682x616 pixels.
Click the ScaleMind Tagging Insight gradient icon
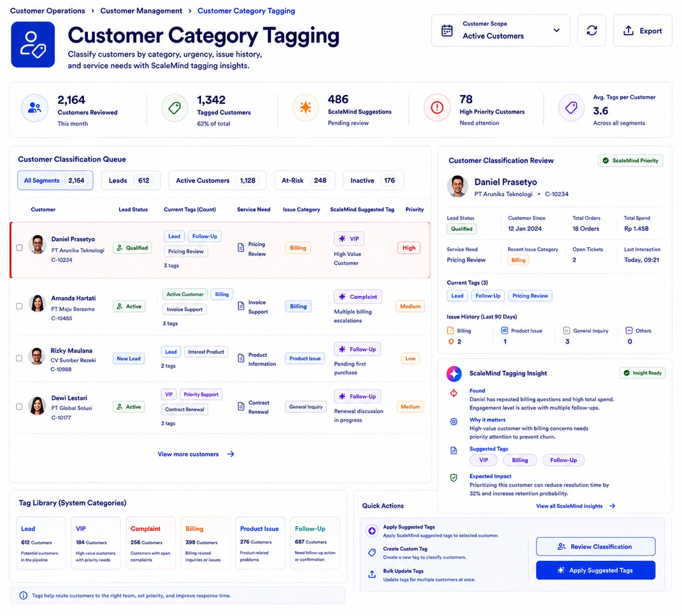click(x=454, y=373)
